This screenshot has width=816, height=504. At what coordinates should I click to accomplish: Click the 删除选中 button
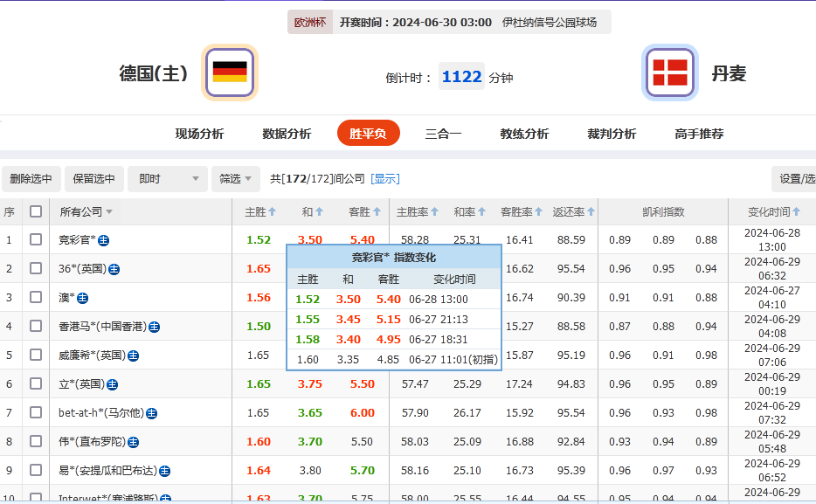(31, 178)
